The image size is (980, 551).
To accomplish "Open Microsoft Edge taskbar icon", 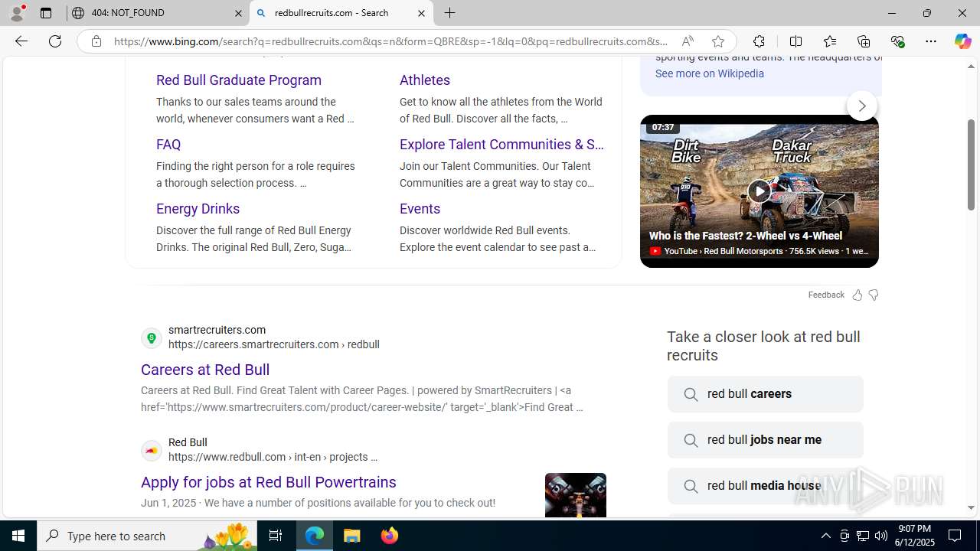I will pyautogui.click(x=315, y=536).
